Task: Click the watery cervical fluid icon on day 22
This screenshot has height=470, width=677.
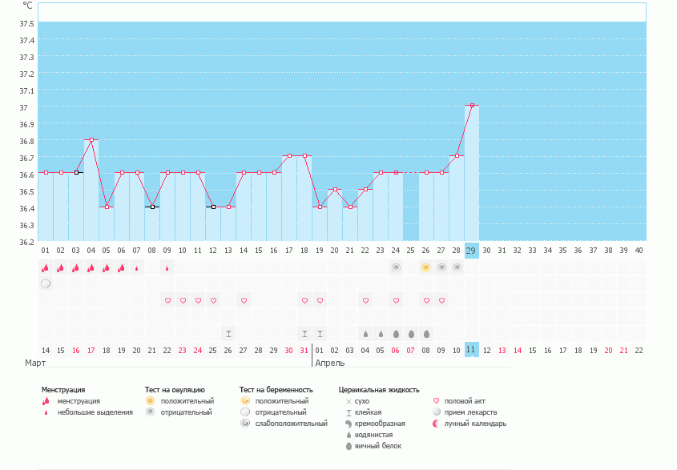Action: pos(365,333)
